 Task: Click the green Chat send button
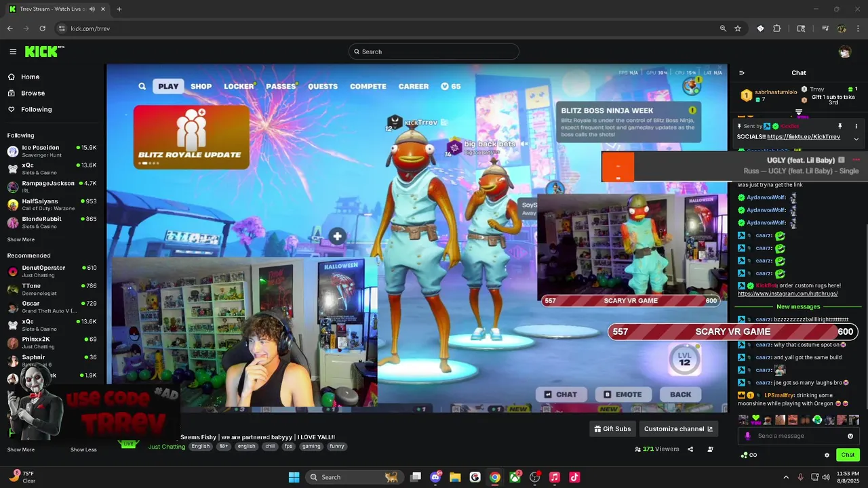tap(848, 455)
